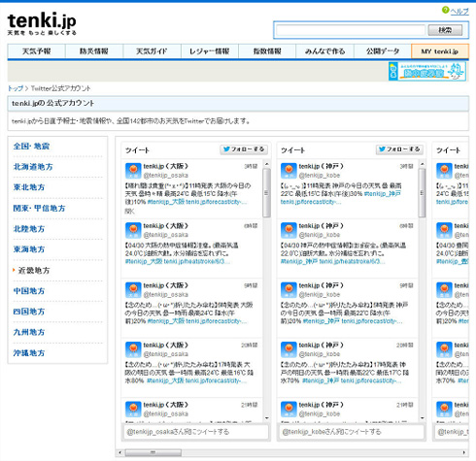This screenshot has height=461, width=476.
Task: Click the right arrow of horizontal scrollbar
Action: [464, 452]
